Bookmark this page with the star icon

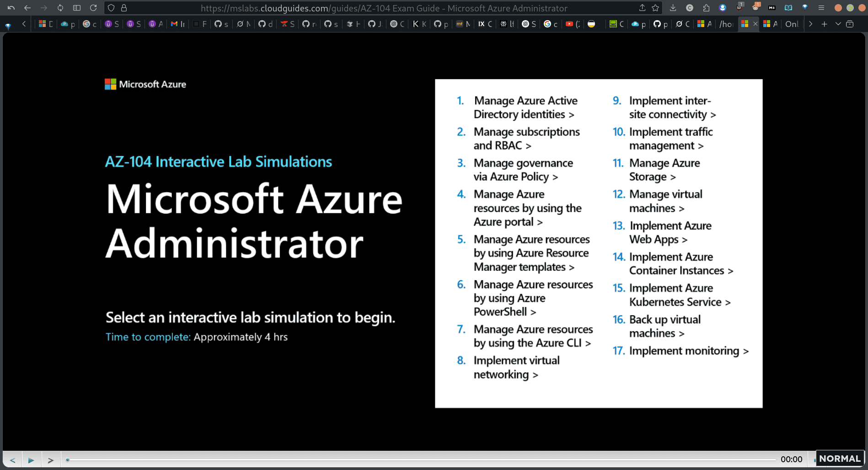pyautogui.click(x=655, y=8)
